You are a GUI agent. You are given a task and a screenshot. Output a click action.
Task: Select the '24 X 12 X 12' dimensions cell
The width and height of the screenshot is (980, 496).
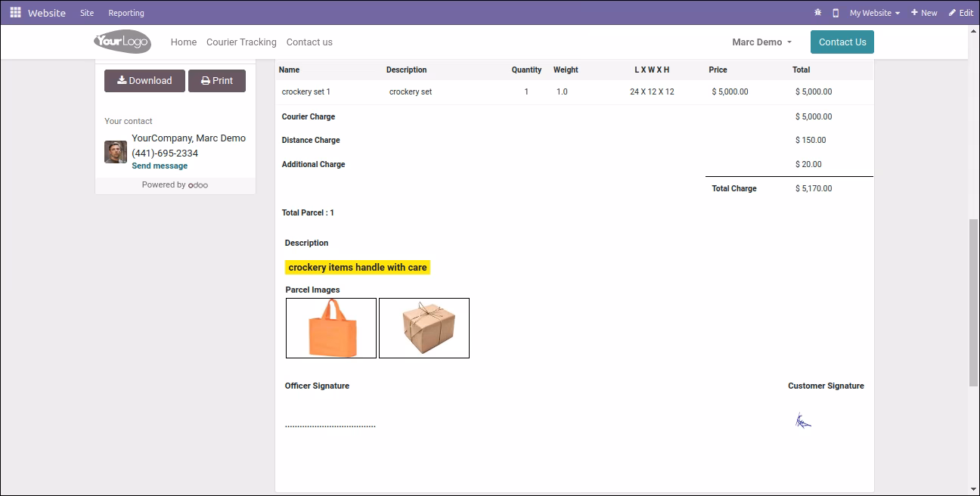[x=652, y=91]
